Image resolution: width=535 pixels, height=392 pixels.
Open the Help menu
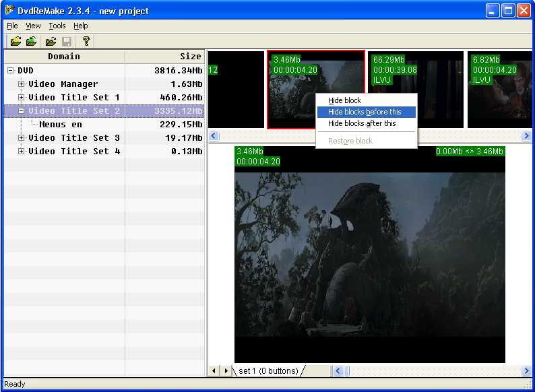tap(81, 26)
